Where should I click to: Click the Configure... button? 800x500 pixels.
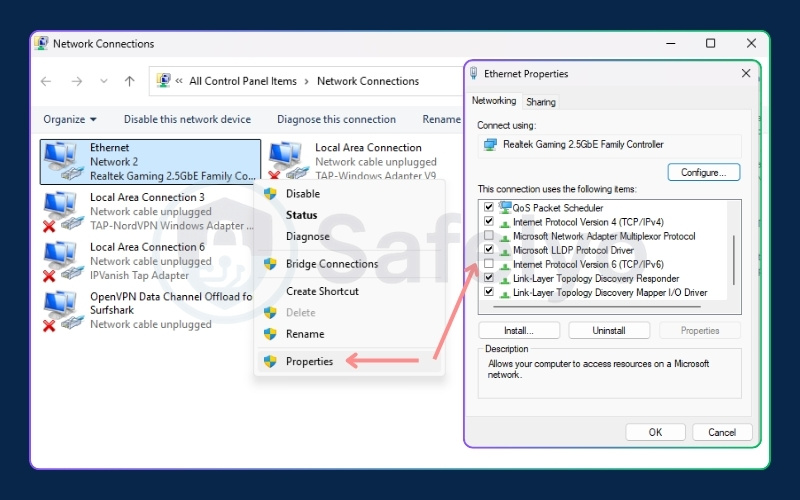(x=704, y=172)
